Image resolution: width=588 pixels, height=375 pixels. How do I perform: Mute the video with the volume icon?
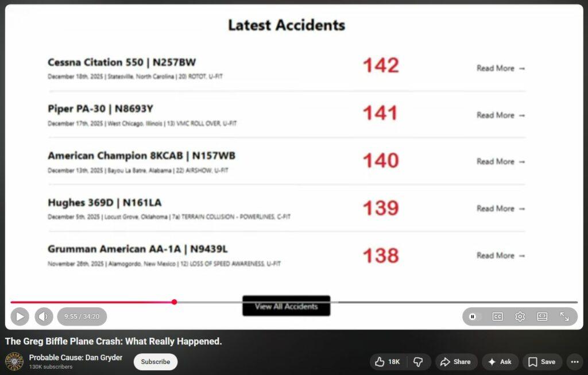(x=44, y=316)
